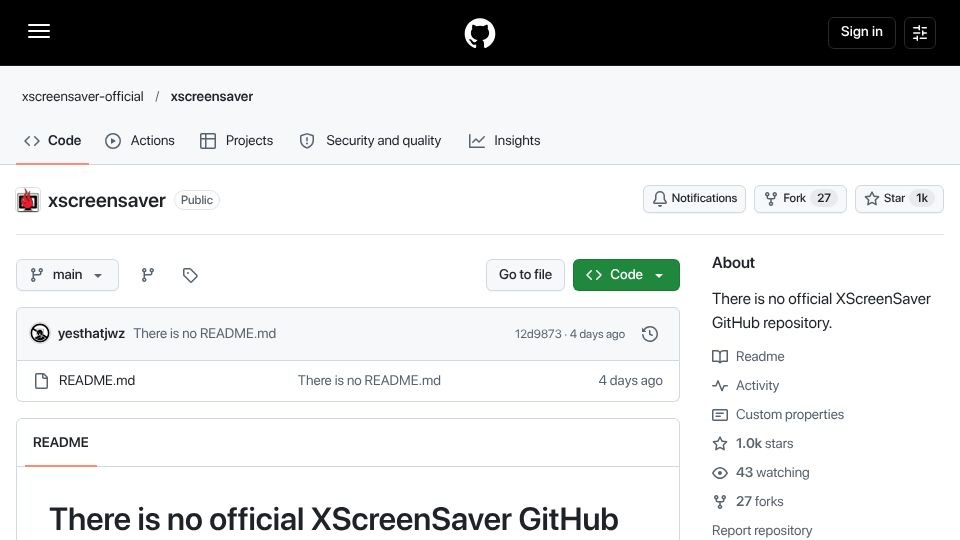
Task: Click the About heading
Action: coord(733,263)
